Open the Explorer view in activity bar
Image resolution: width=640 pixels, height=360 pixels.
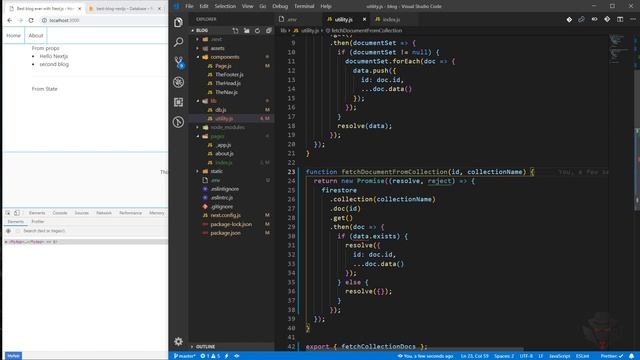pyautogui.click(x=178, y=22)
